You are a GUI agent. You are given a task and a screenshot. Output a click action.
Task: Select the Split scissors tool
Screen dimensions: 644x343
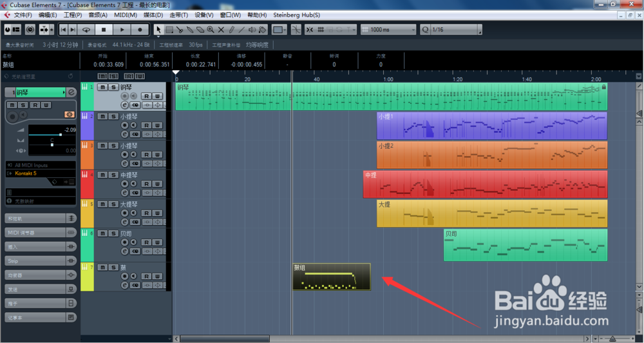[x=180, y=30]
